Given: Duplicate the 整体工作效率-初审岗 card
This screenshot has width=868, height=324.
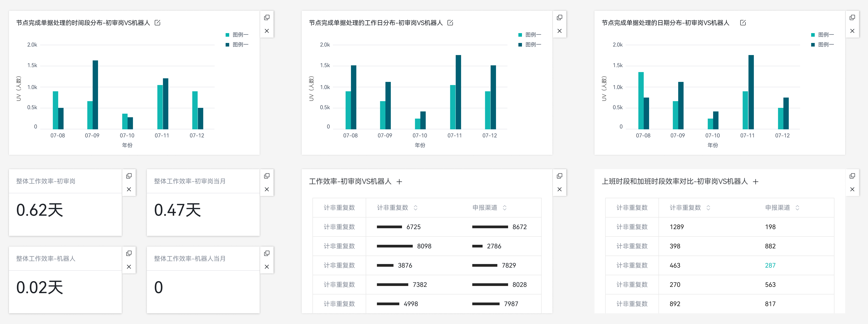Looking at the screenshot, I should 129,176.
